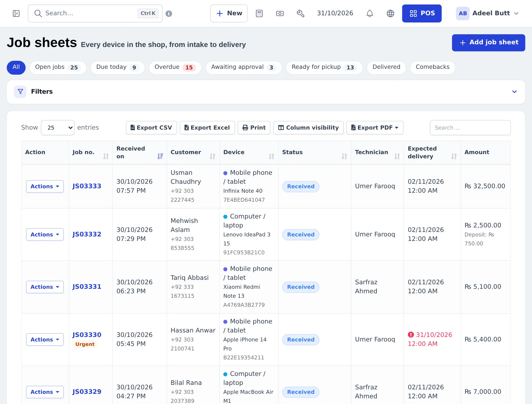This screenshot has width=532, height=404.
Task: Click the Filters funnel icon
Action: click(20, 92)
